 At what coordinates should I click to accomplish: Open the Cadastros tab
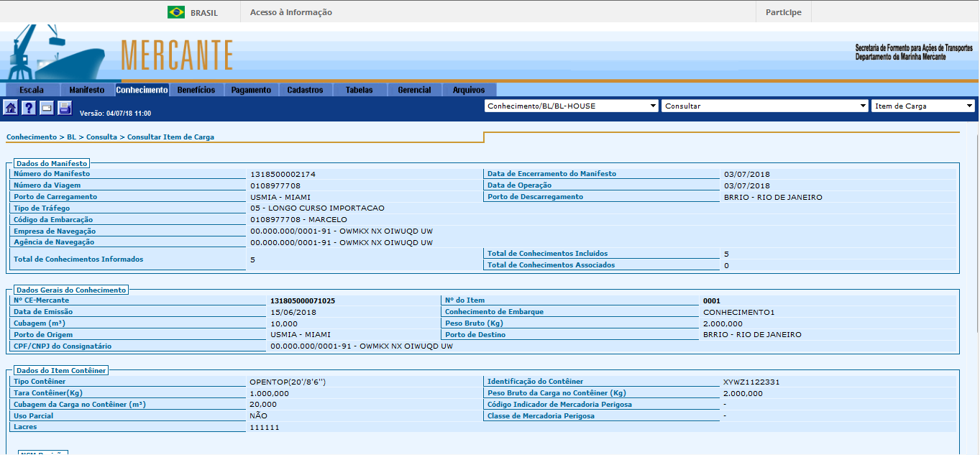305,90
